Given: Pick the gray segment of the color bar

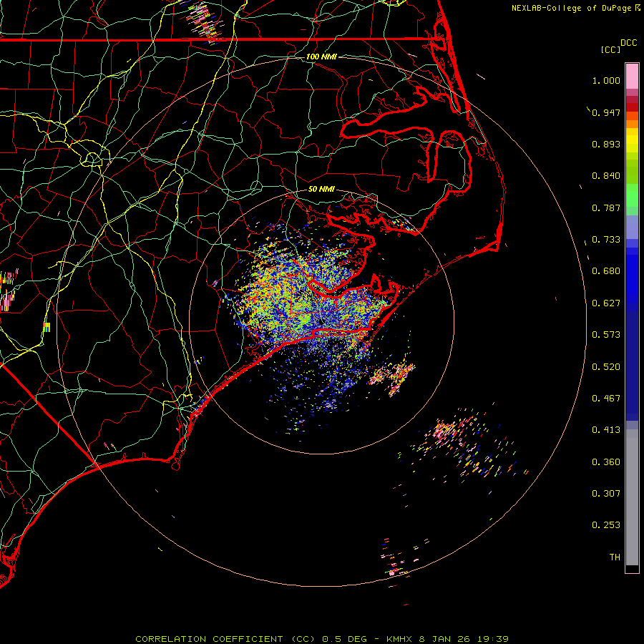Looking at the screenshot, I should [632, 497].
